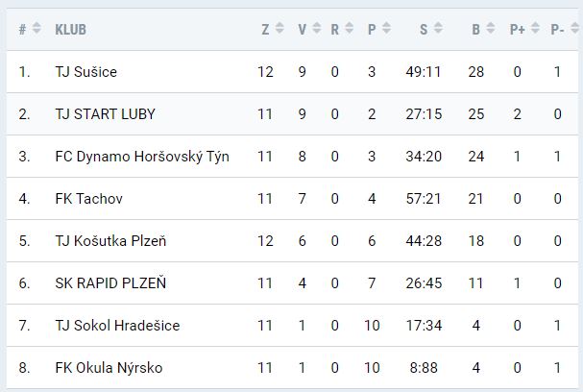Click sort arrows beside the P losses column
Image resolution: width=583 pixels, height=392 pixels.
click(385, 29)
